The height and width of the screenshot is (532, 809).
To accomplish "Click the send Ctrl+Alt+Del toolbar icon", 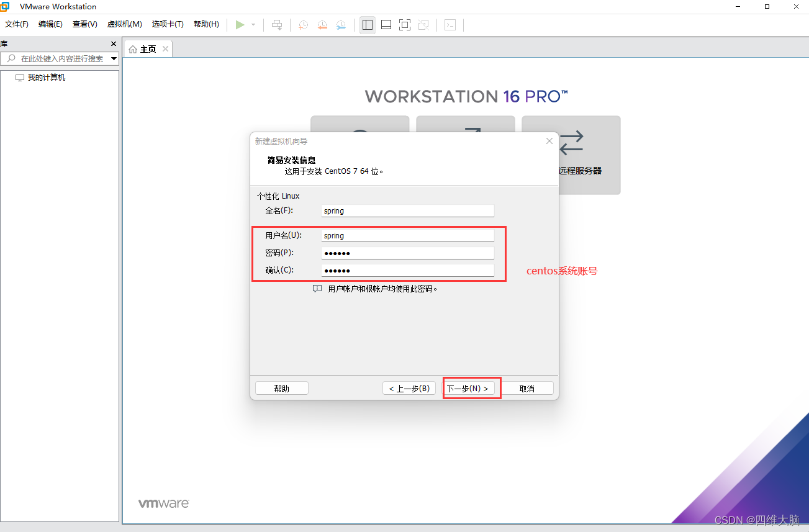I will pos(277,25).
